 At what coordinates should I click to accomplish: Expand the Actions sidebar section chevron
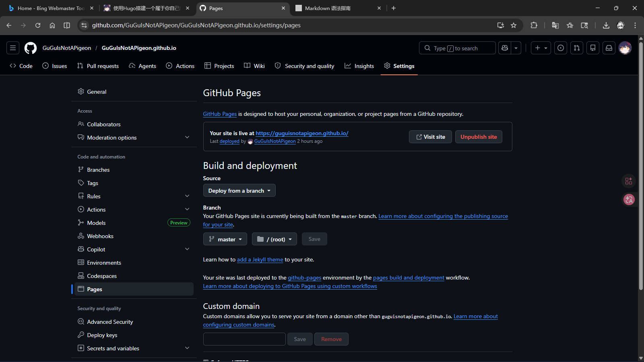click(x=187, y=210)
